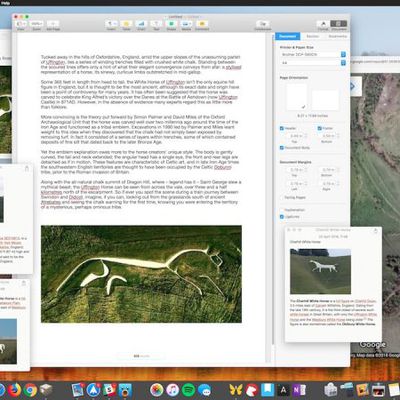Screen dimensions: 400x400
Task: Open OneNote from the Dock
Action: (299, 389)
